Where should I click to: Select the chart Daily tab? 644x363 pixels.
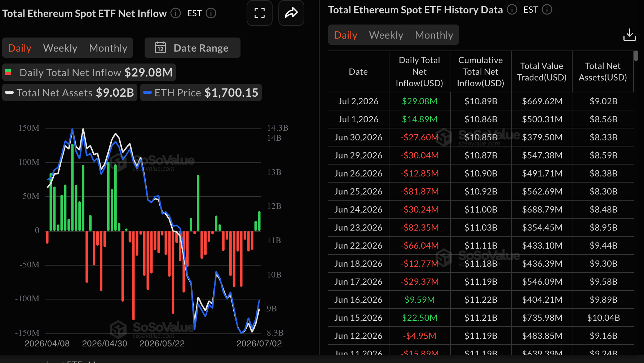(20, 48)
